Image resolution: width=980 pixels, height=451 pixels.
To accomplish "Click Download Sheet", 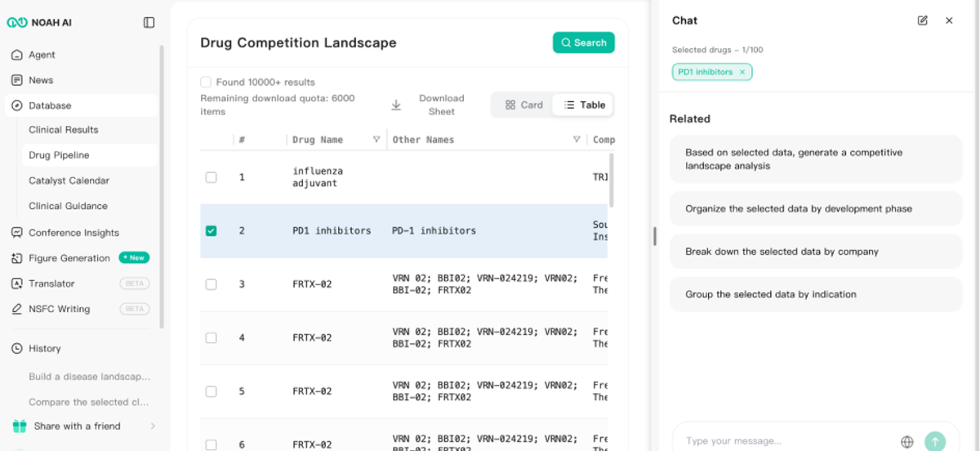I will pos(442,105).
